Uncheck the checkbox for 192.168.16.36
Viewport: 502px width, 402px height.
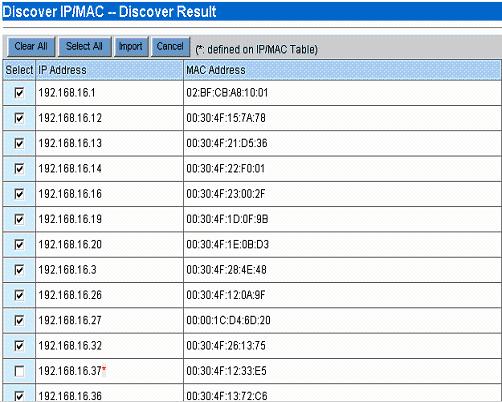coord(19,396)
